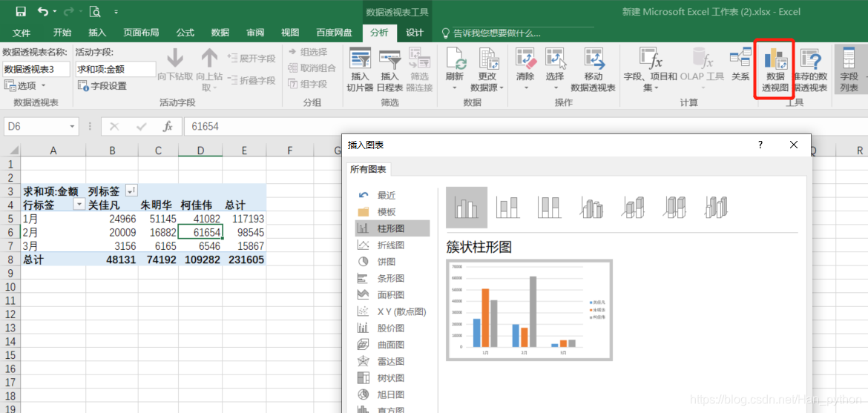This screenshot has height=413, width=868.
Task: Select 3-D column chart subtype icon
Action: pyautogui.click(x=717, y=208)
